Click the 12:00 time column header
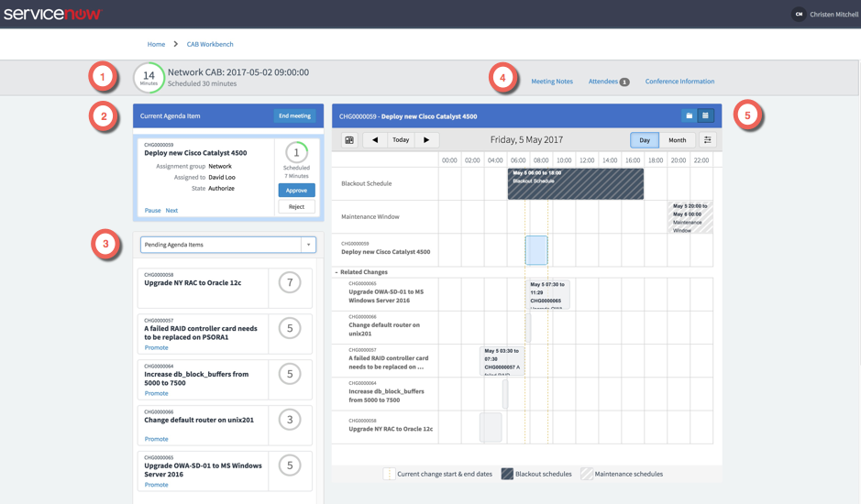This screenshot has width=861, height=504. [587, 160]
